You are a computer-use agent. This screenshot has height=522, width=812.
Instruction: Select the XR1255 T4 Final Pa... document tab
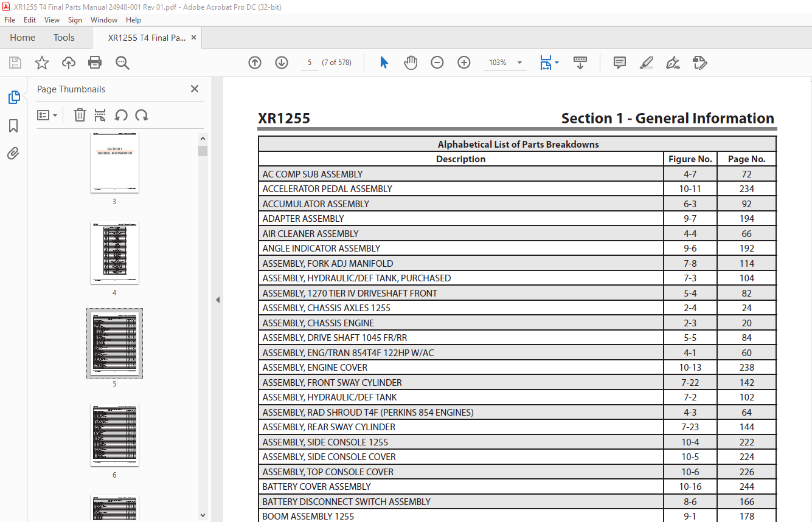[147, 38]
